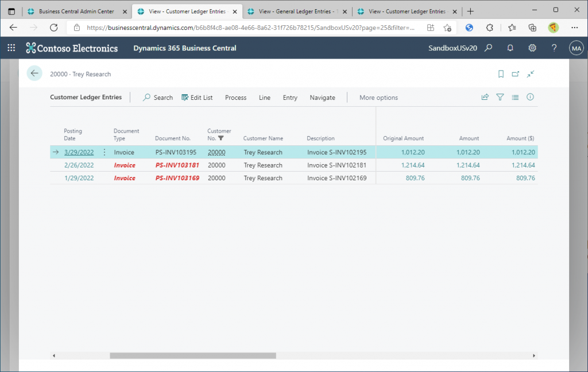Open the Document No. column header menu
Screen dimensions: 588x372
point(172,138)
